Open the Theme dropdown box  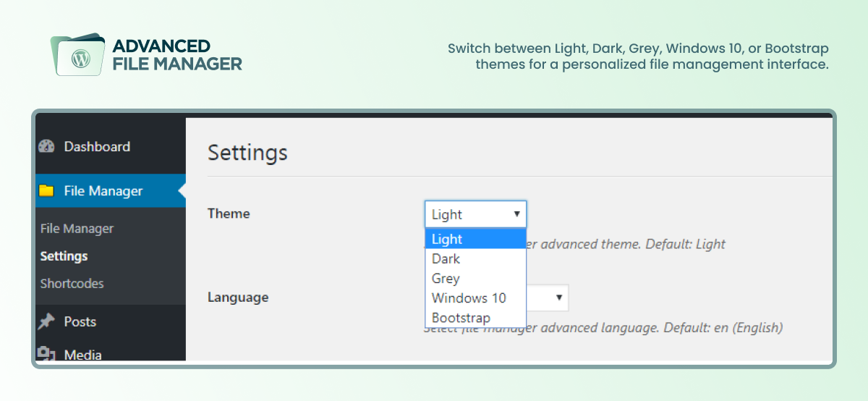475,214
